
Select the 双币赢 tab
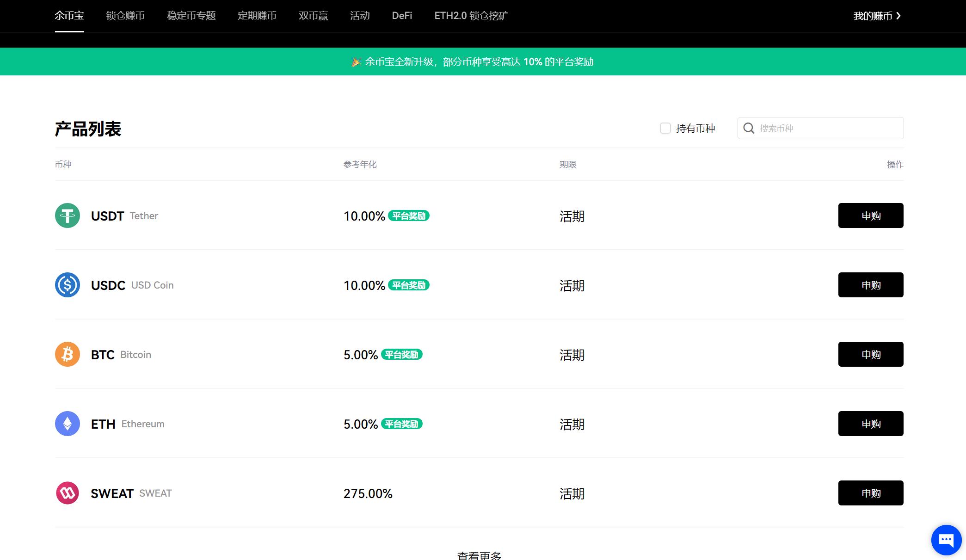pyautogui.click(x=313, y=16)
